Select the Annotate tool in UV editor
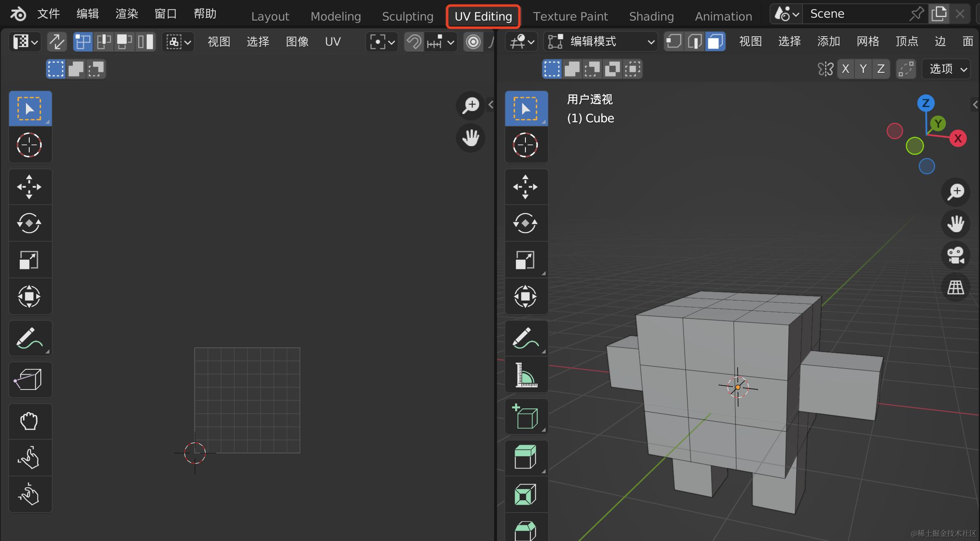Screen dimensions: 980x541 pyautogui.click(x=29, y=338)
